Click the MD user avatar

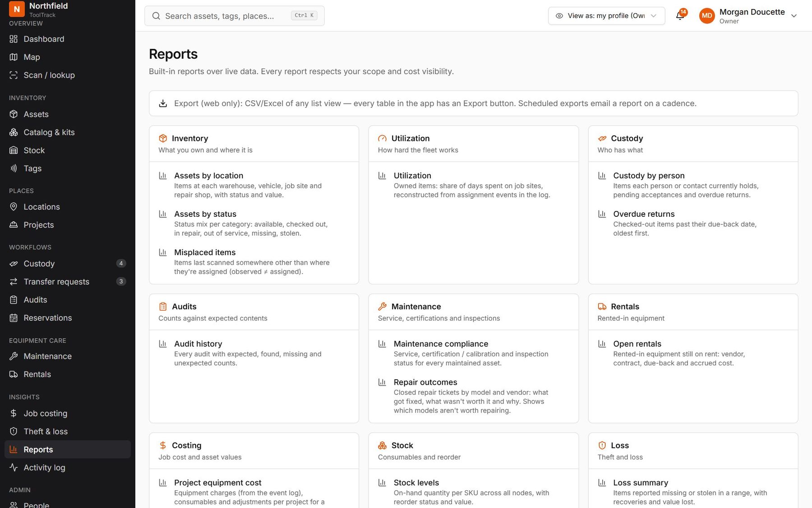click(x=707, y=16)
